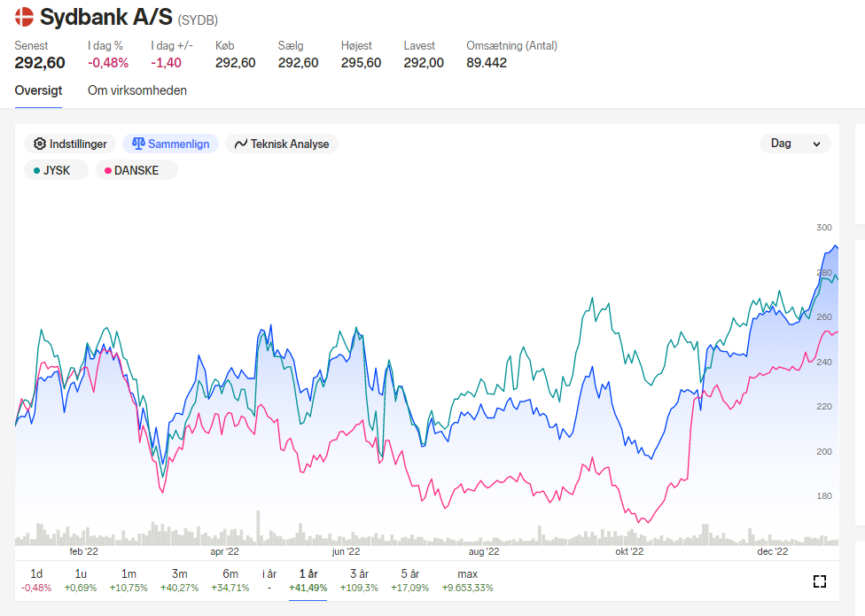Screen dimensions: 865x616
Task: Click the Sammenlign scales icon
Action: pos(138,144)
